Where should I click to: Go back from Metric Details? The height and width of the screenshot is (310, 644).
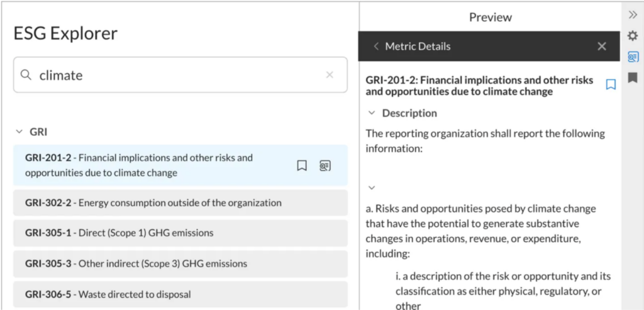376,47
